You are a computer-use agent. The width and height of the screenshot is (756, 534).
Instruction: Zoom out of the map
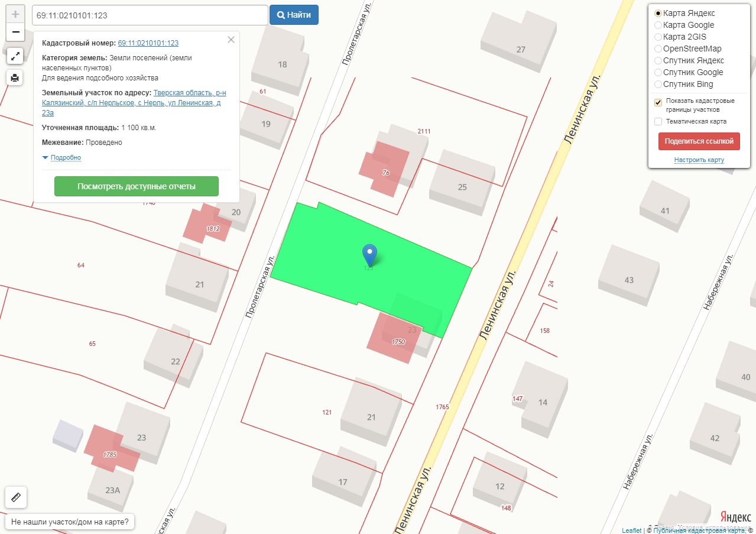[x=15, y=32]
